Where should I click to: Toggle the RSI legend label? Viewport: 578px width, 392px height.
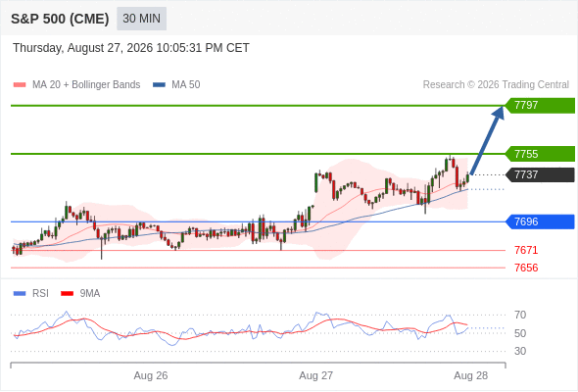click(40, 294)
